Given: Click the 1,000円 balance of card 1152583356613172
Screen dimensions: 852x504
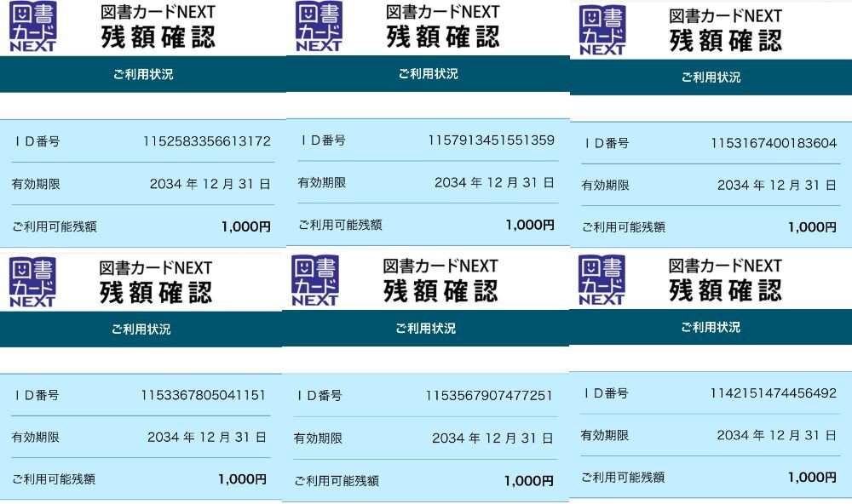Looking at the screenshot, I should [246, 227].
